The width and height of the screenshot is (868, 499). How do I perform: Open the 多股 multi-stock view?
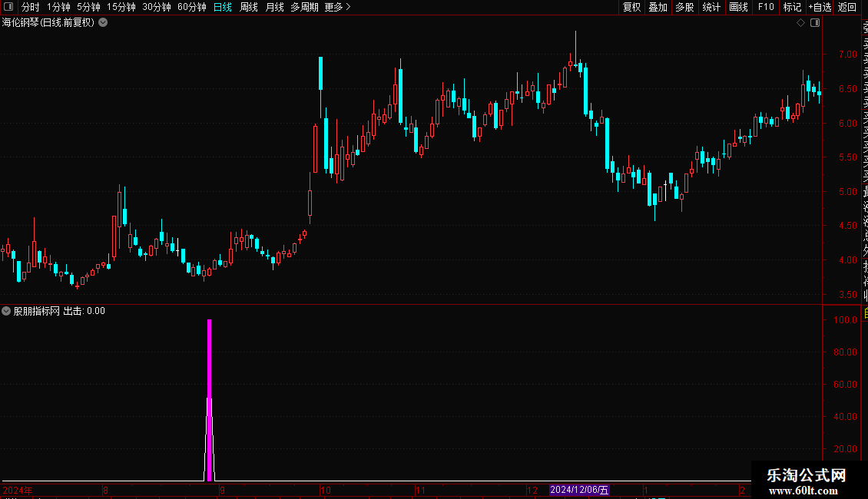(684, 7)
